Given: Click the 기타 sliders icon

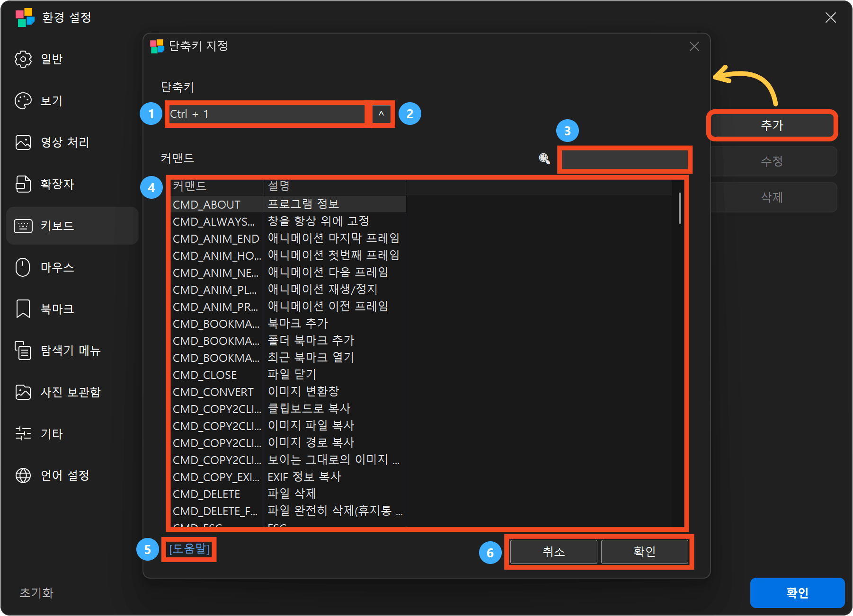Looking at the screenshot, I should coord(23,434).
